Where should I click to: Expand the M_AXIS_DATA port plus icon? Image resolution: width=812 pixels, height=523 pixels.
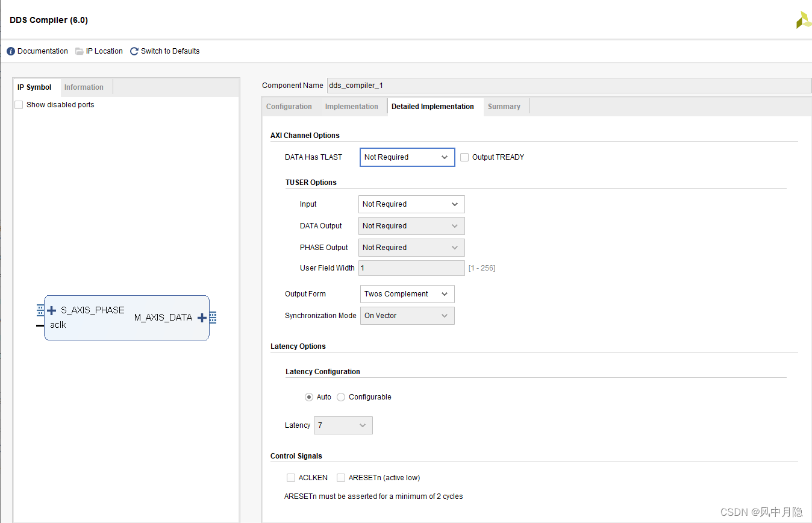tap(202, 318)
